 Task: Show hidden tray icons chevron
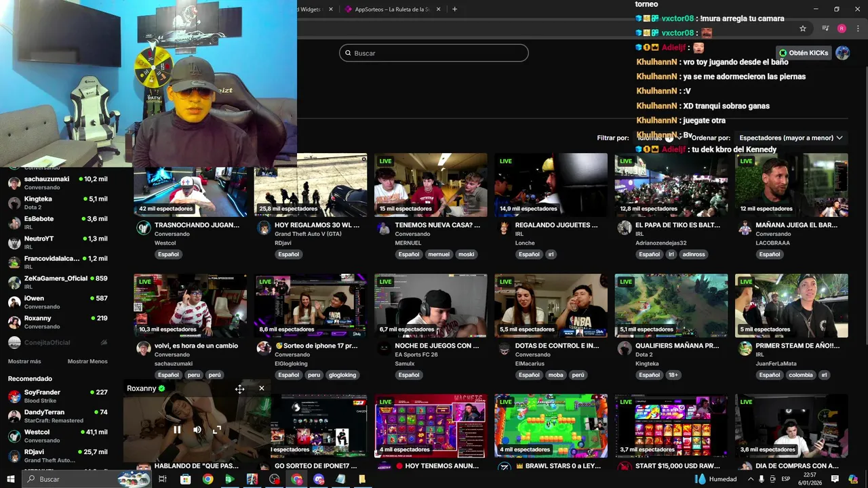[749, 479]
